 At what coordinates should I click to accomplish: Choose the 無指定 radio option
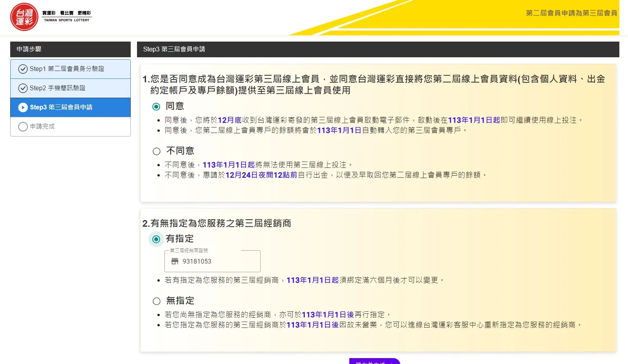157,301
